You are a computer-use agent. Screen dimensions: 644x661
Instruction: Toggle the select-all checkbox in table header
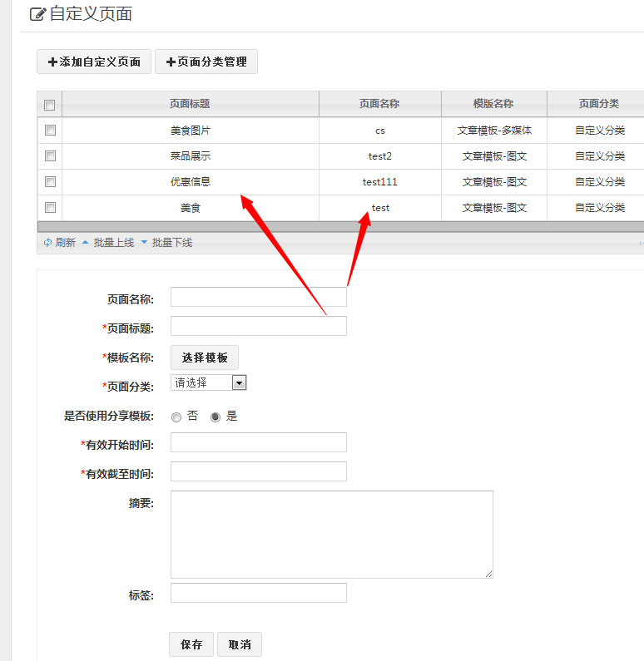click(50, 105)
